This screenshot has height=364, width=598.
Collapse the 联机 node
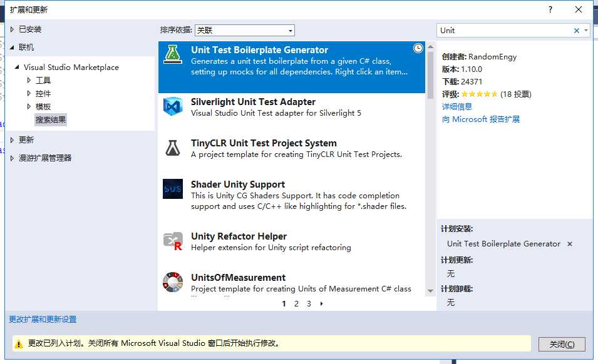[x=12, y=47]
